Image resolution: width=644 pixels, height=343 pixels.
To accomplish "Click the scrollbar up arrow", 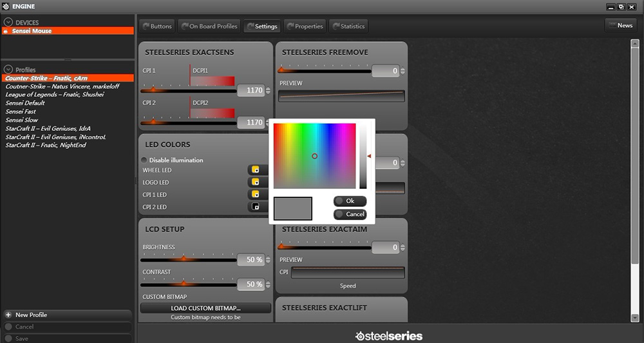I will tap(635, 43).
